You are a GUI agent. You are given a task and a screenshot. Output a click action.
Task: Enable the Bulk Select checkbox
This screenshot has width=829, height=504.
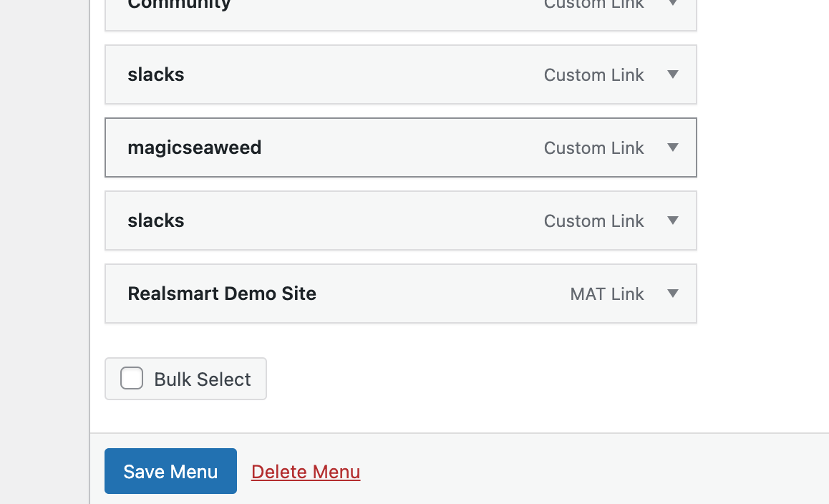tap(132, 379)
